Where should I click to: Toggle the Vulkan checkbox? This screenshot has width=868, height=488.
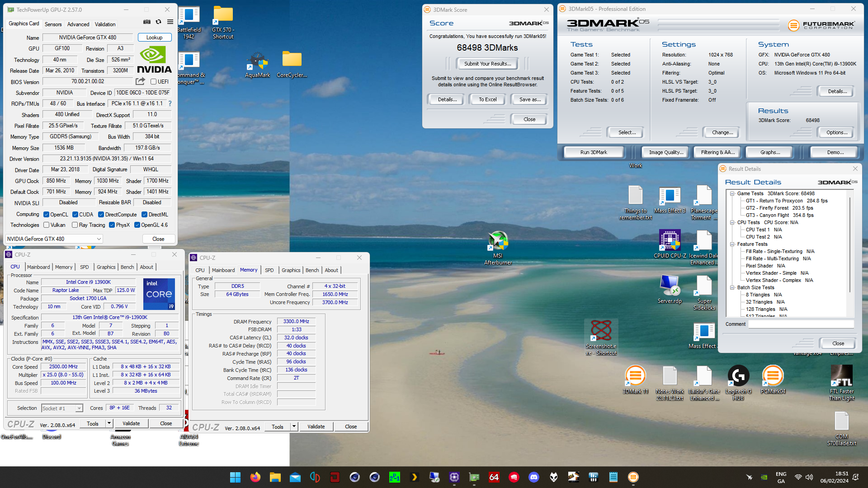click(46, 225)
